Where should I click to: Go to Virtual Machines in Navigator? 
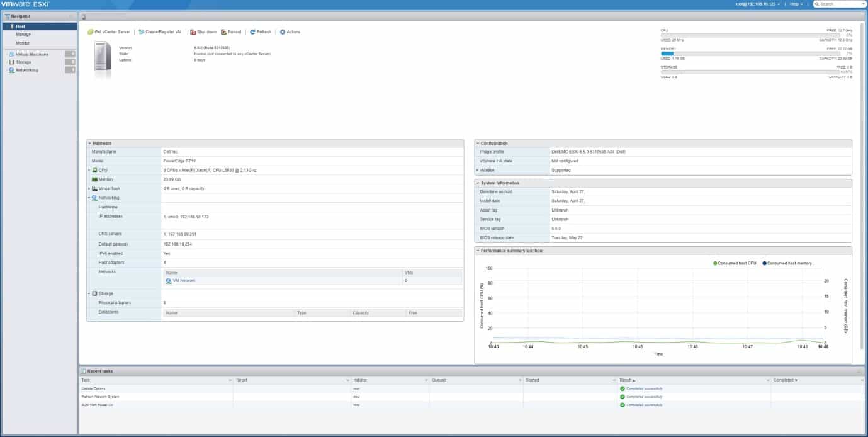click(31, 55)
